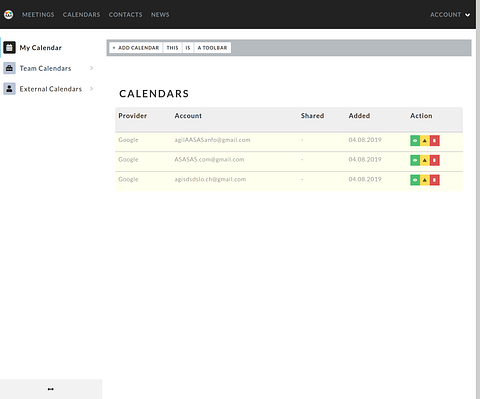Delete the ASASAS.com@gmail.com calendar with red trash button
Viewport: 480px width, 399px height.
(x=434, y=160)
